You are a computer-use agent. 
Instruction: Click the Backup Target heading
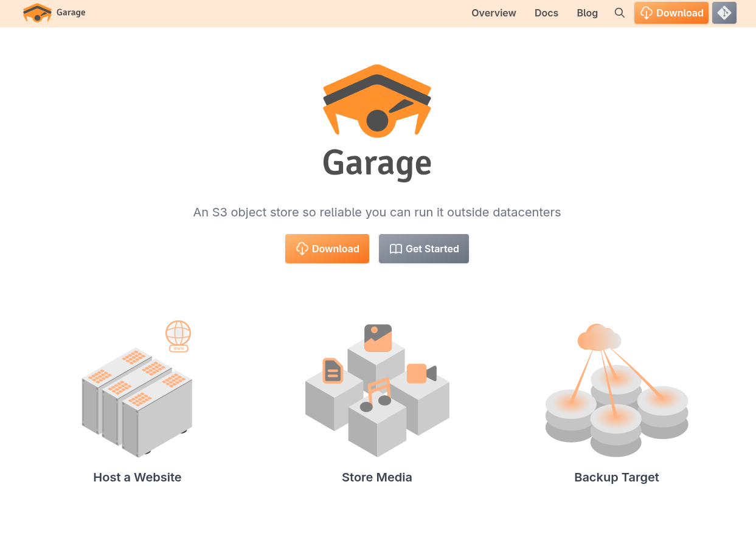(617, 477)
